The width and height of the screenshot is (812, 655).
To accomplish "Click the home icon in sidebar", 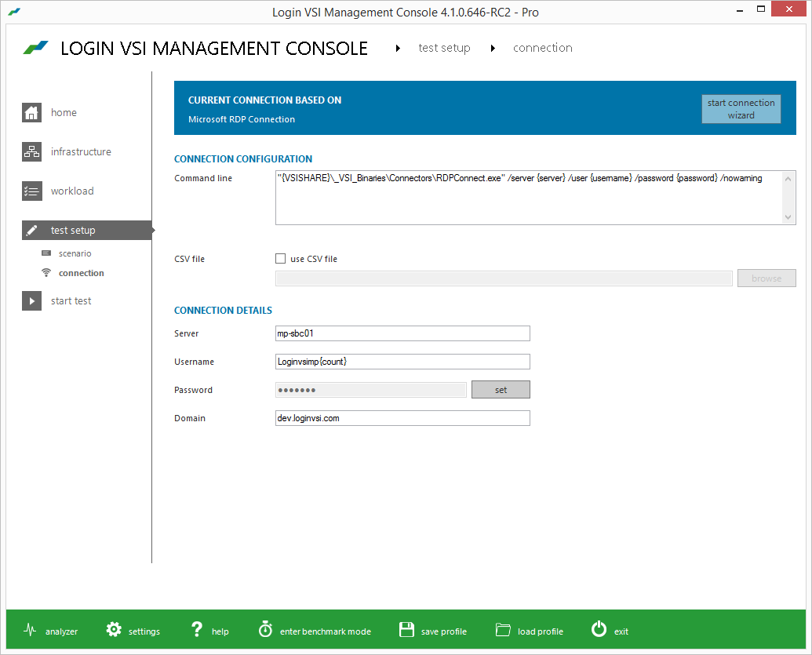I will [x=31, y=112].
